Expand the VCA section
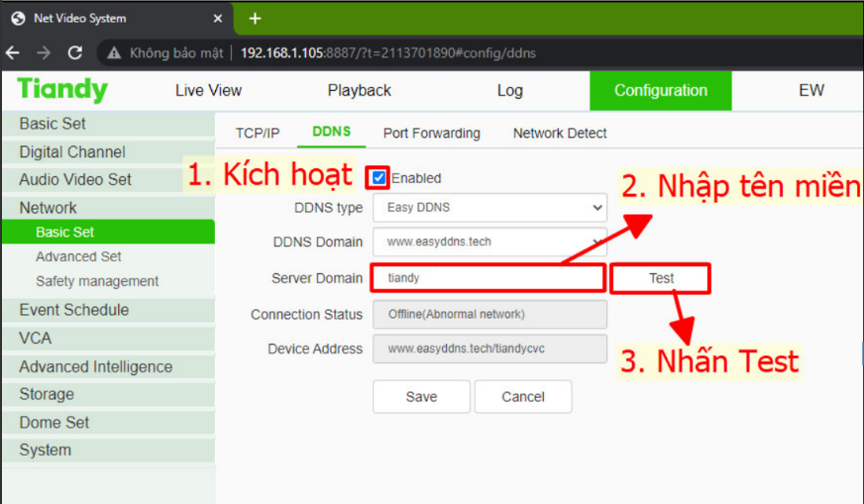The width and height of the screenshot is (864, 504). 109,339
